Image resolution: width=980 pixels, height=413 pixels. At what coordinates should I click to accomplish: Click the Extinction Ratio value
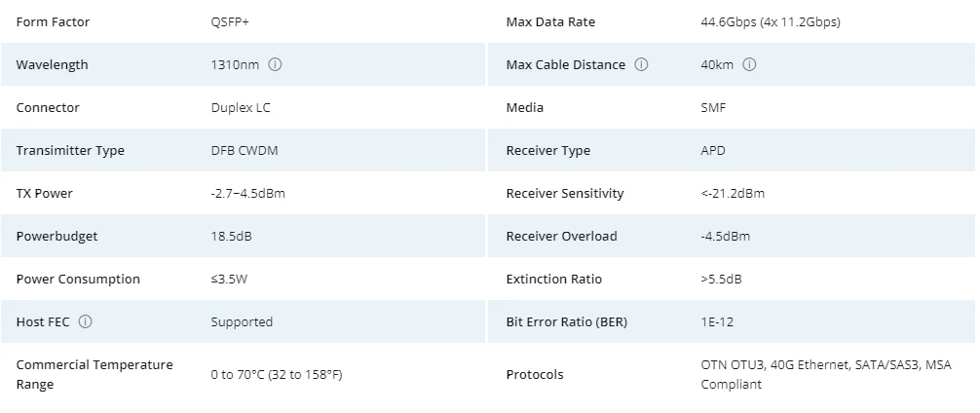tap(721, 280)
